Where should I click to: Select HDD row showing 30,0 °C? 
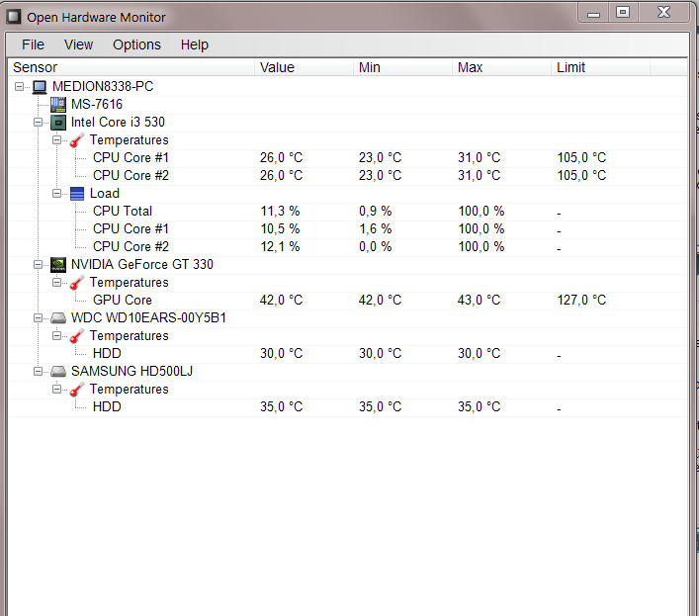[348, 354]
